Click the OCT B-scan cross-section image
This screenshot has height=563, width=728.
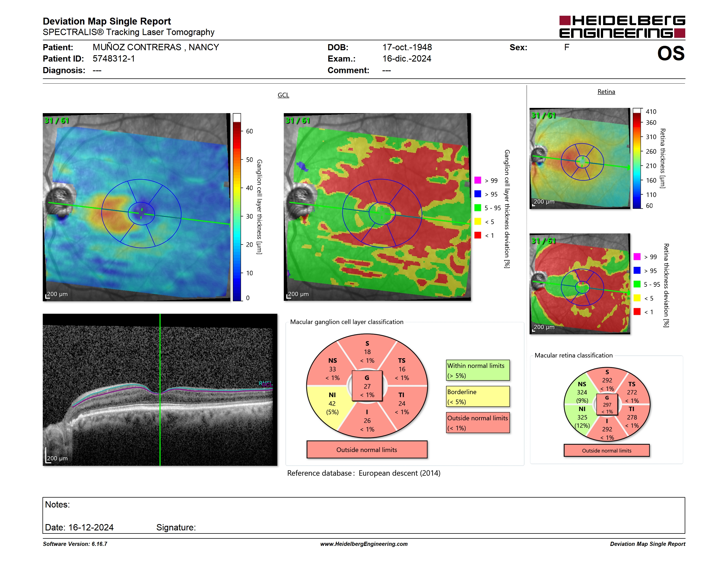[x=160, y=390]
